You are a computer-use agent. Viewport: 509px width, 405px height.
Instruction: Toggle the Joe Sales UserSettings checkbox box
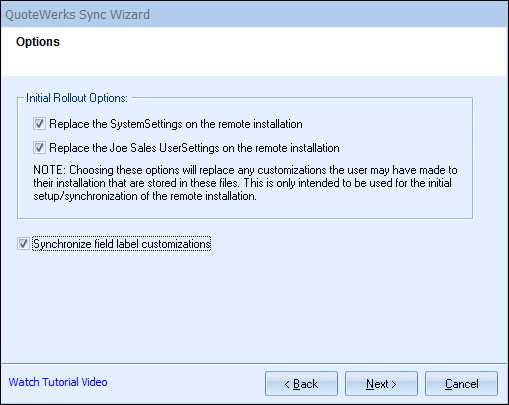(39, 147)
